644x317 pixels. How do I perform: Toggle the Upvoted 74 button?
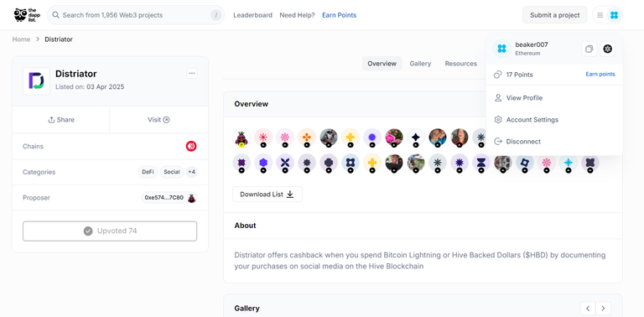(x=110, y=231)
